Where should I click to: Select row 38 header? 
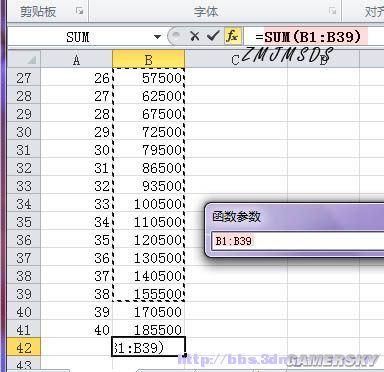coord(24,276)
